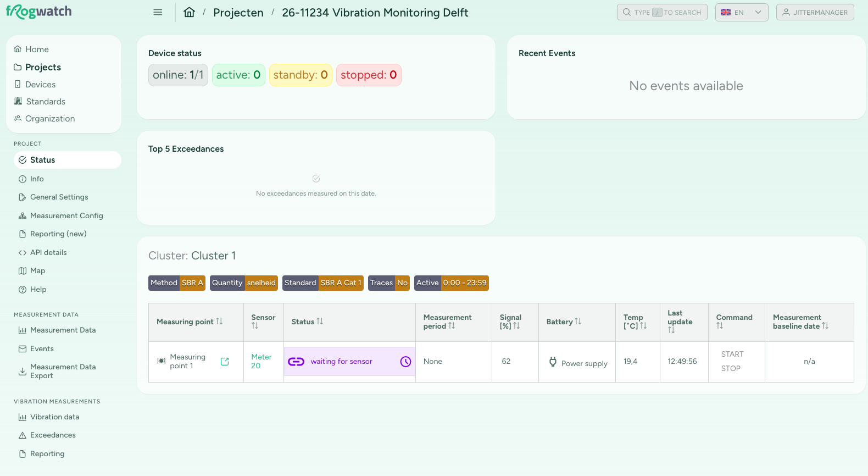Screen dimensions: 868x476
Task: Click the power supply plug icon
Action: point(553,362)
